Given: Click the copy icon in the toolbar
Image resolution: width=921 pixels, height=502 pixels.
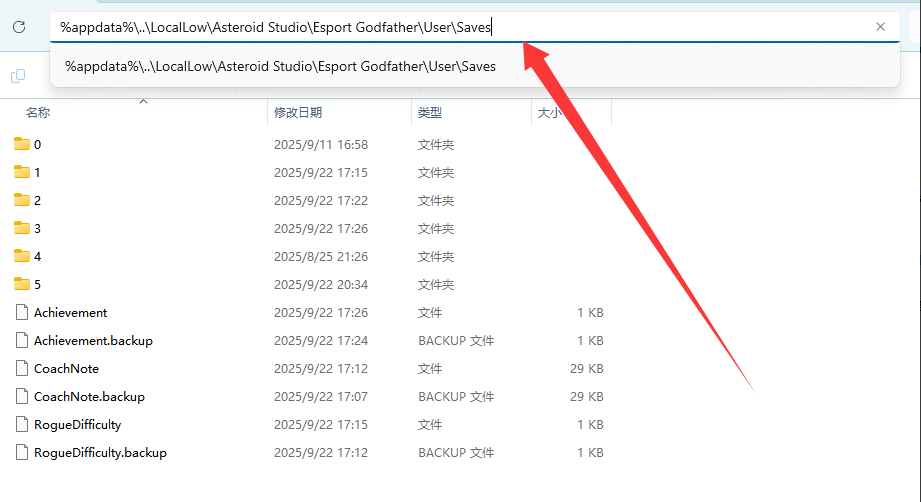Looking at the screenshot, I should tap(18, 76).
